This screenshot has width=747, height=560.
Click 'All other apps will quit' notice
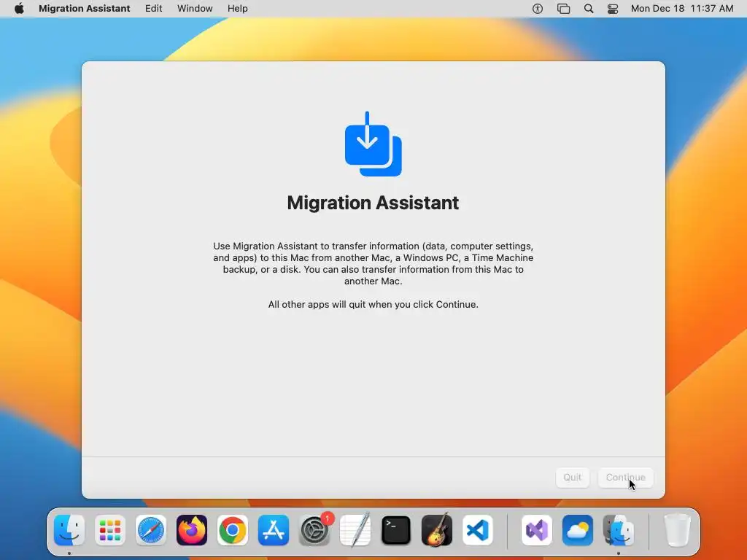(373, 304)
